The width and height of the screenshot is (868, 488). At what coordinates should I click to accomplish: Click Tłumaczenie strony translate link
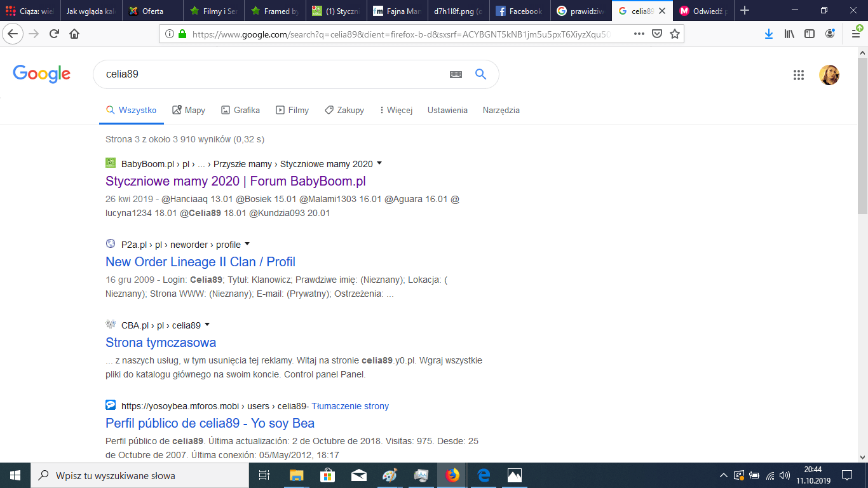(x=350, y=406)
